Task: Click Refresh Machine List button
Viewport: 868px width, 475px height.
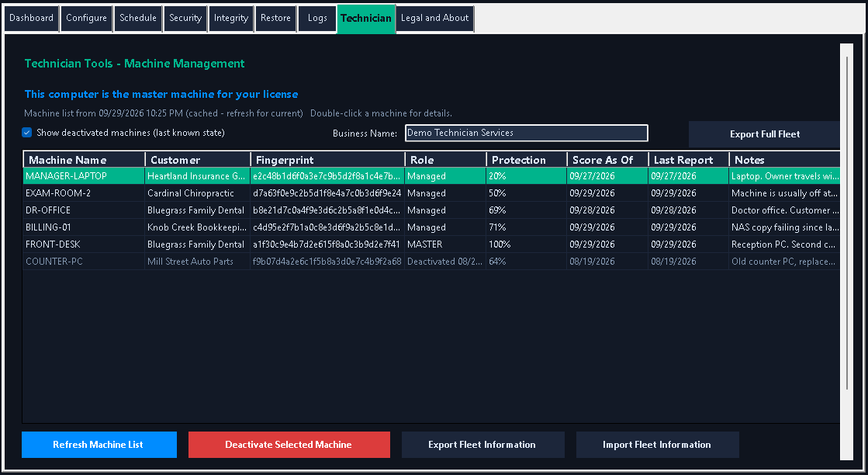Action: (99, 445)
